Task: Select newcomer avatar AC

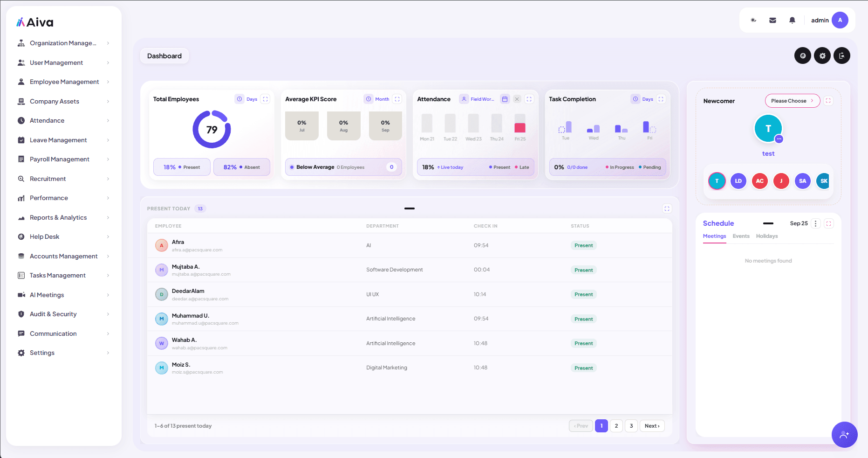Action: 760,181
